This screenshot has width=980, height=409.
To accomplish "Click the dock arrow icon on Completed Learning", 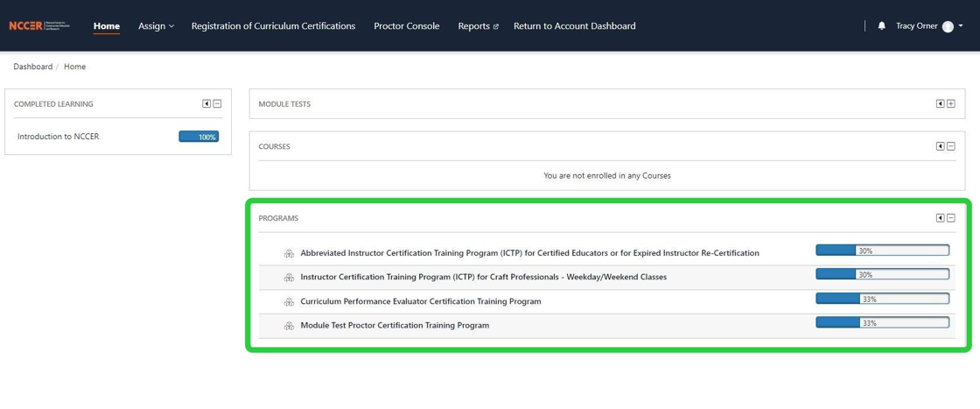I will pyautogui.click(x=206, y=103).
